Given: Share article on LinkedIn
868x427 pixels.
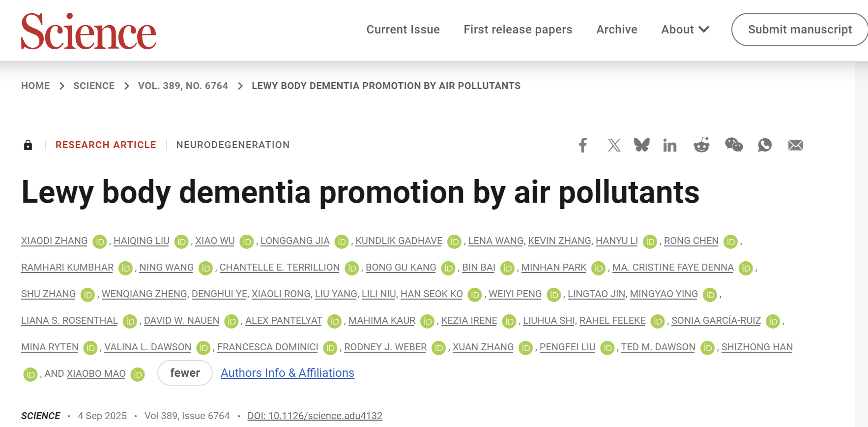Looking at the screenshot, I should pos(669,145).
